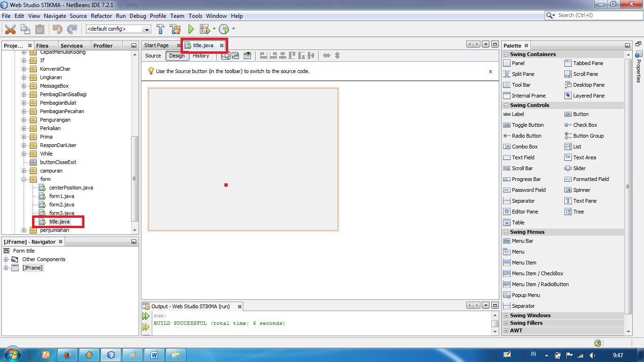Click the Cut scissors icon

(x=10, y=29)
